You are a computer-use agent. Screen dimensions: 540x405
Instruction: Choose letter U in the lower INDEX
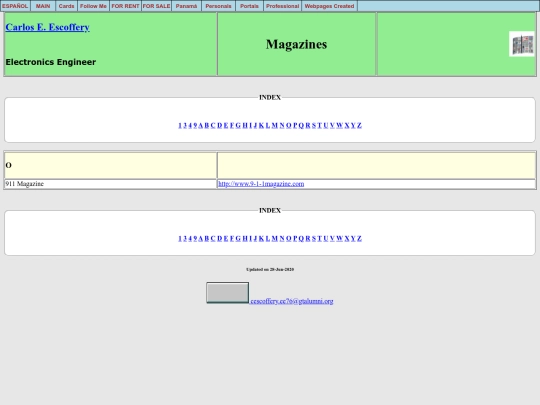326,238
